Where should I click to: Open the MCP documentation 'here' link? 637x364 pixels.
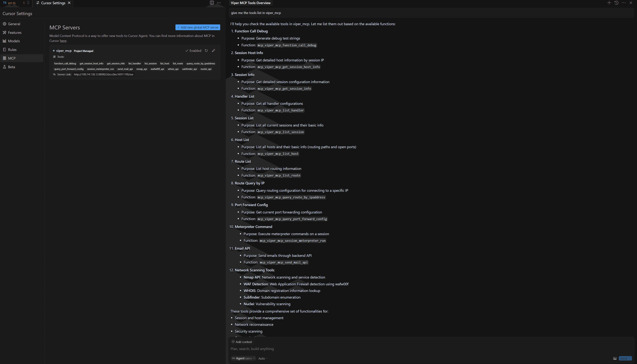tap(63, 41)
